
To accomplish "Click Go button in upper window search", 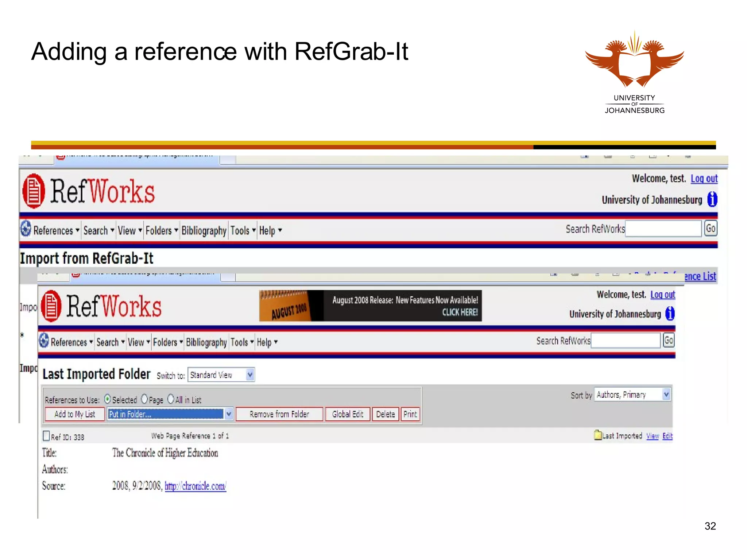I will (x=711, y=229).
